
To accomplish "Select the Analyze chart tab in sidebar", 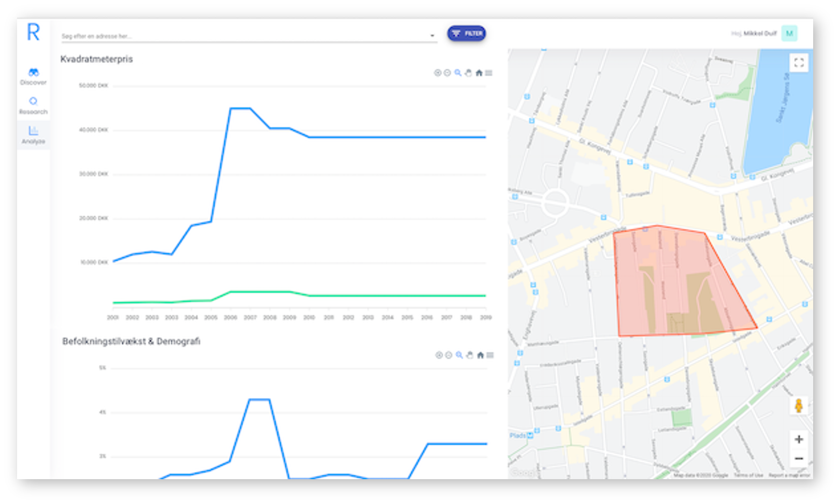I will pyautogui.click(x=34, y=135).
